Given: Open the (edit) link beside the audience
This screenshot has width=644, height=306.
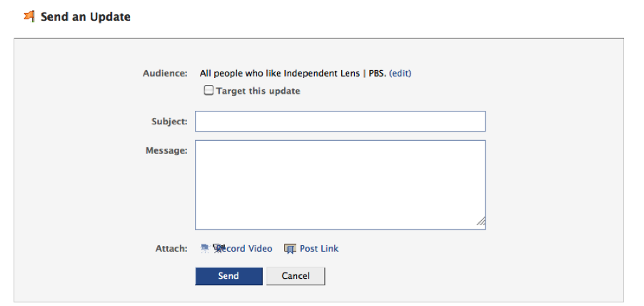Looking at the screenshot, I should pyautogui.click(x=400, y=73).
